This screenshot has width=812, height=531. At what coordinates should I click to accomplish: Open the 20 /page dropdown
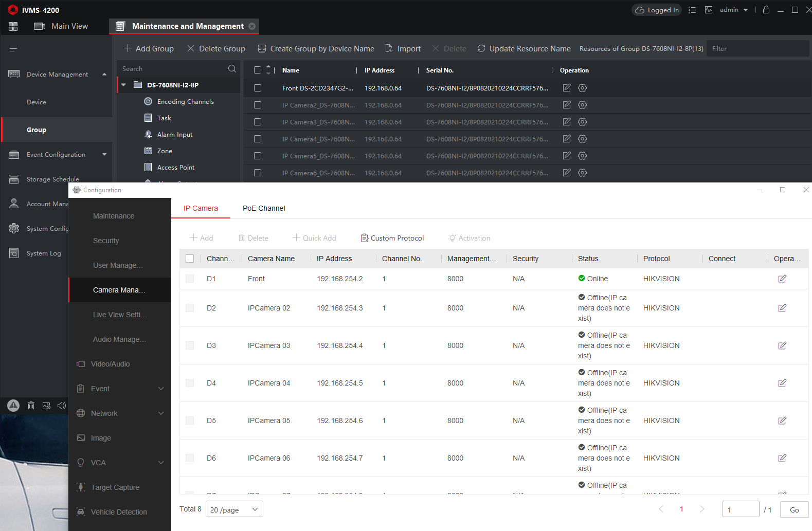[234, 509]
